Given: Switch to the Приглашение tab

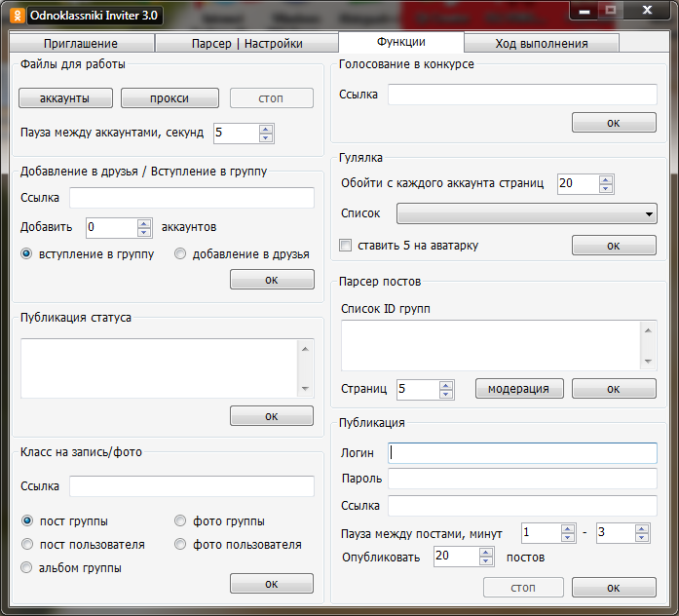Looking at the screenshot, I should pyautogui.click(x=81, y=44).
